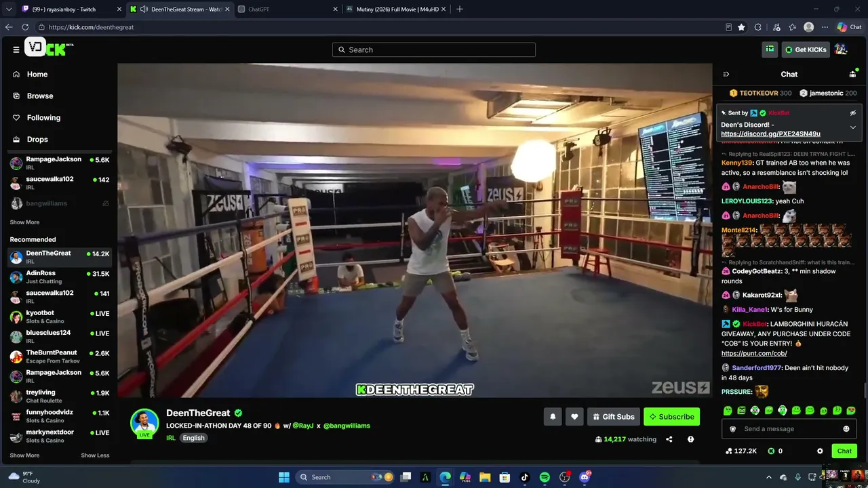Report the stream using the exclamation icon
The image size is (868, 488).
[x=690, y=439]
